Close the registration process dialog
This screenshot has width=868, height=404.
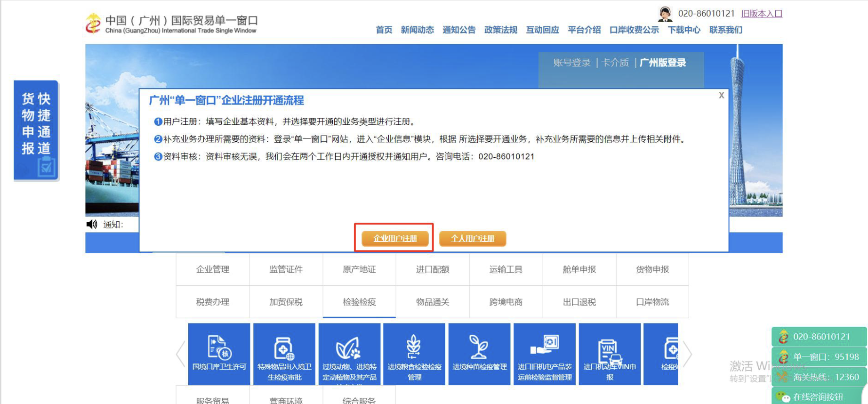[x=721, y=96]
